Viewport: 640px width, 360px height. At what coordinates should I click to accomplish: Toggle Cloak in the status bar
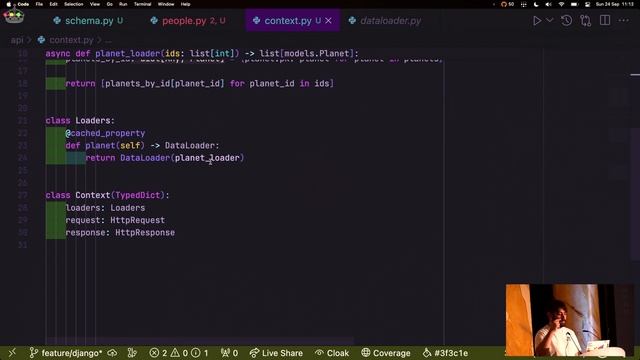pyautogui.click(x=332, y=353)
